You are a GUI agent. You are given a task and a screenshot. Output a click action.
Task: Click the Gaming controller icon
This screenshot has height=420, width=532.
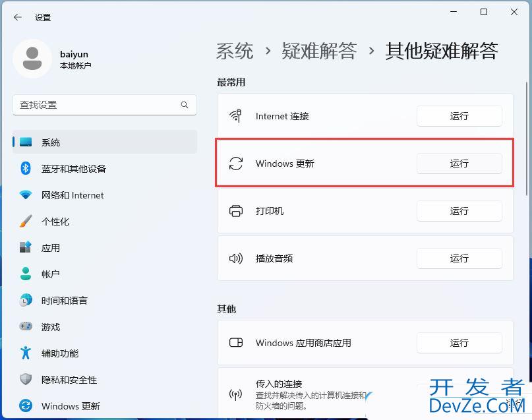tap(26, 326)
